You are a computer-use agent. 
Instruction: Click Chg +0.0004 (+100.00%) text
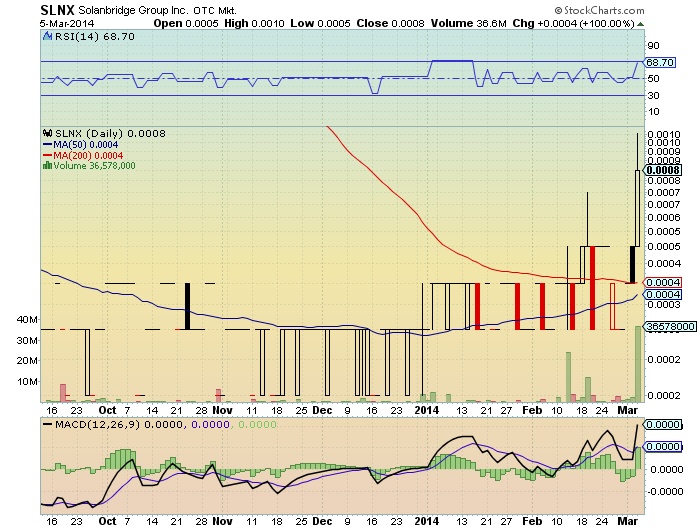(x=573, y=23)
